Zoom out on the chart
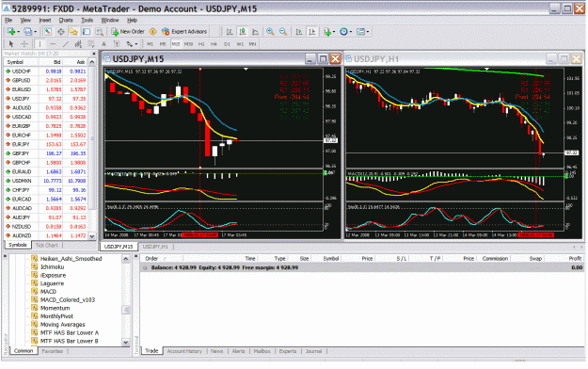588x369 pixels. pos(283,31)
